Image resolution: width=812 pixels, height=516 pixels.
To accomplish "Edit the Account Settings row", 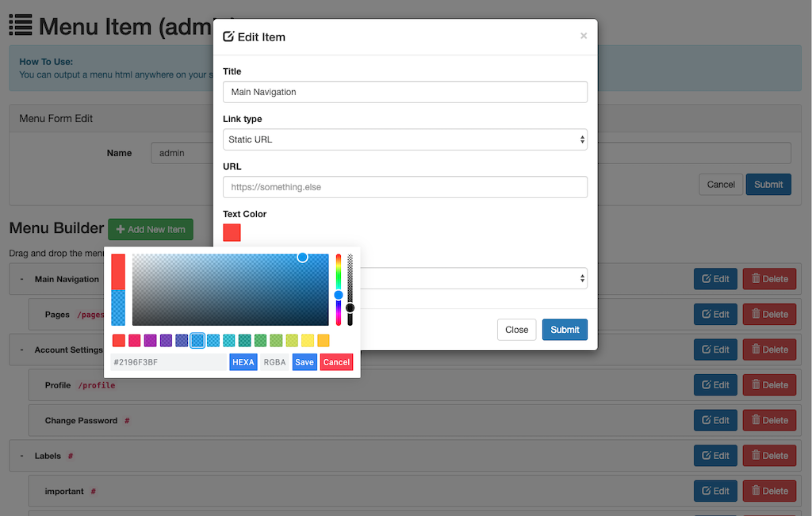I will coord(715,350).
